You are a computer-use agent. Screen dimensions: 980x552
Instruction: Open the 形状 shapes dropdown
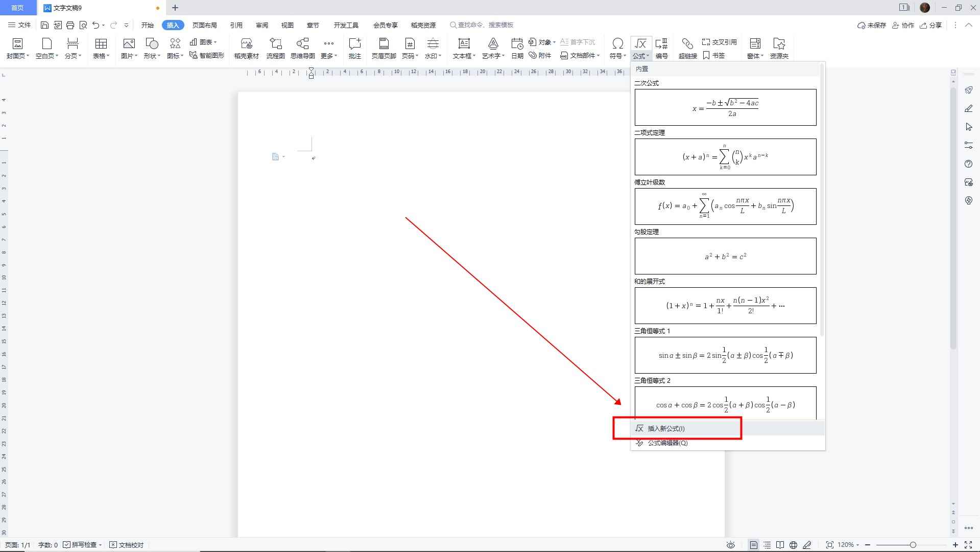(x=152, y=56)
